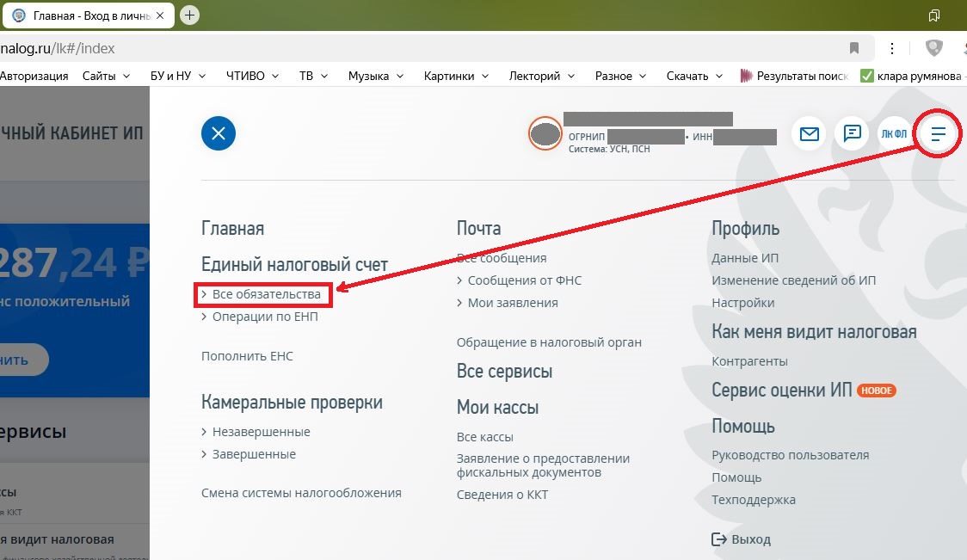This screenshot has height=560, width=967.
Task: Open Единый налоговый счет section
Action: (x=294, y=264)
